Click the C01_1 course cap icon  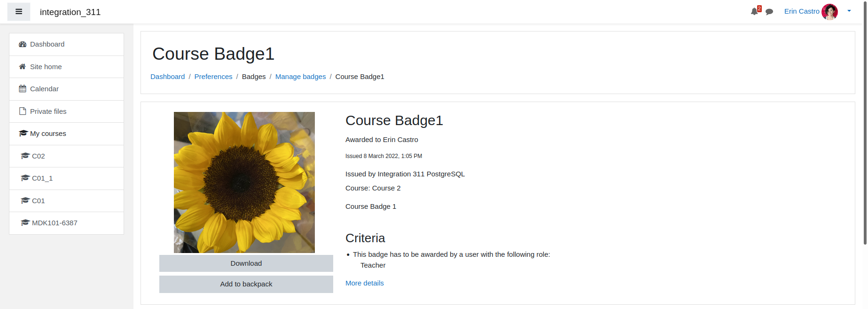(x=25, y=178)
